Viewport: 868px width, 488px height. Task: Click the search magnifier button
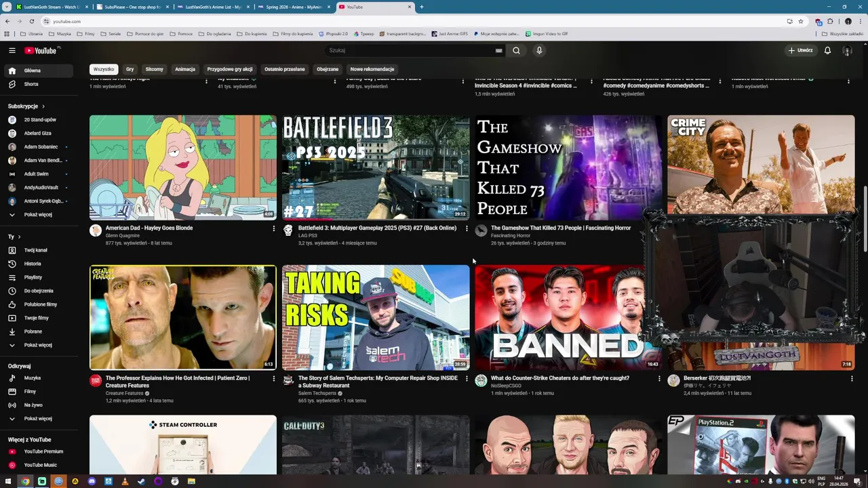(516, 50)
